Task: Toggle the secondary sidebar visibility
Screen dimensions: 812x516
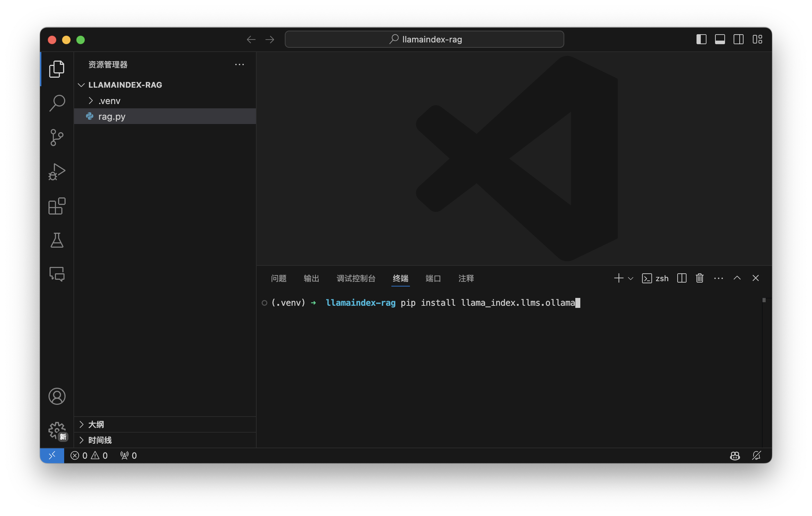Action: click(738, 40)
